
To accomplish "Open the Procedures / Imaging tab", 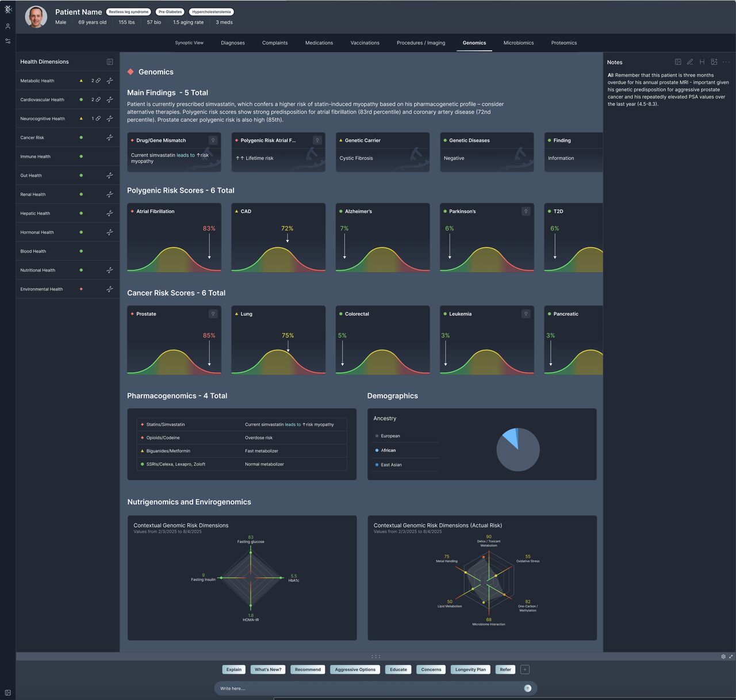I will click(x=421, y=43).
